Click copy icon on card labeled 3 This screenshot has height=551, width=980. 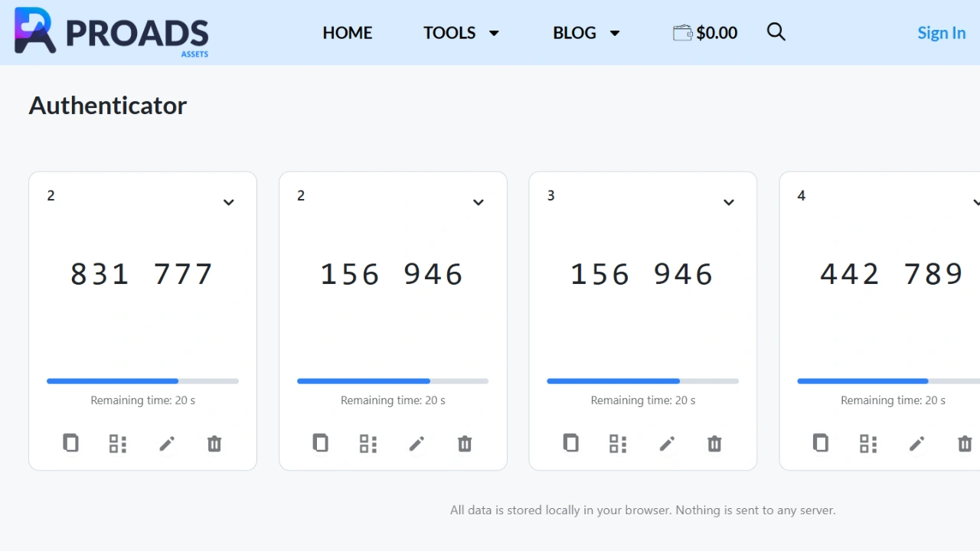coord(570,443)
